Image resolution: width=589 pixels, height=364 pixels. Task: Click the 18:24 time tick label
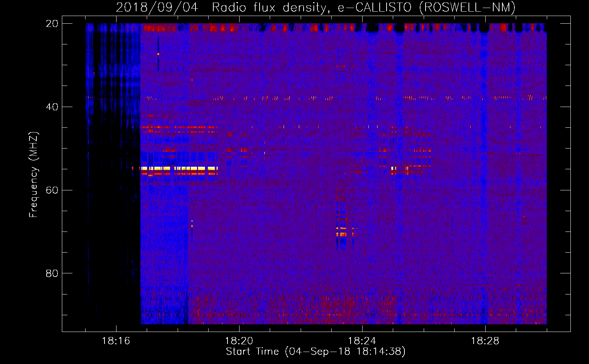pyautogui.click(x=362, y=341)
